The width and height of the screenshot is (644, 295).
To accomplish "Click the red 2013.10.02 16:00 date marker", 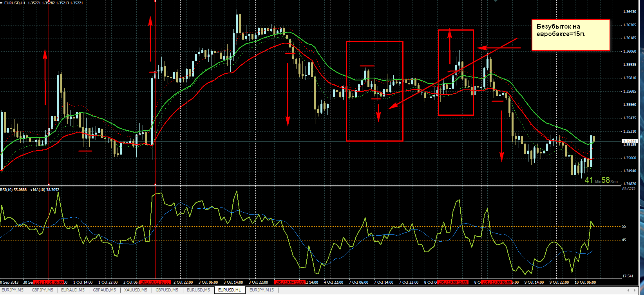I will pos(155,282).
